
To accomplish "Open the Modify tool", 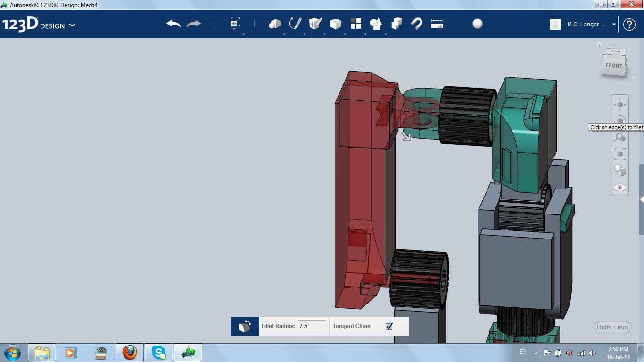I will (335, 24).
